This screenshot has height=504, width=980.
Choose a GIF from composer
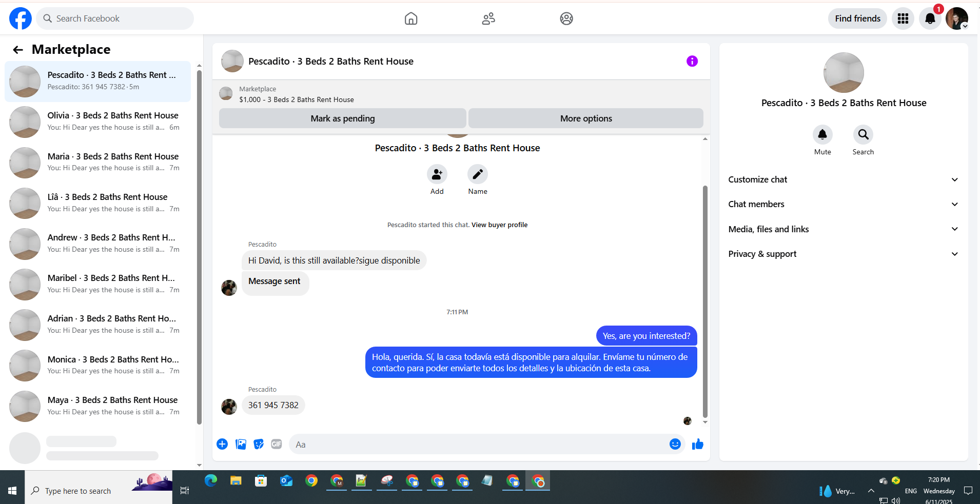coord(277,444)
